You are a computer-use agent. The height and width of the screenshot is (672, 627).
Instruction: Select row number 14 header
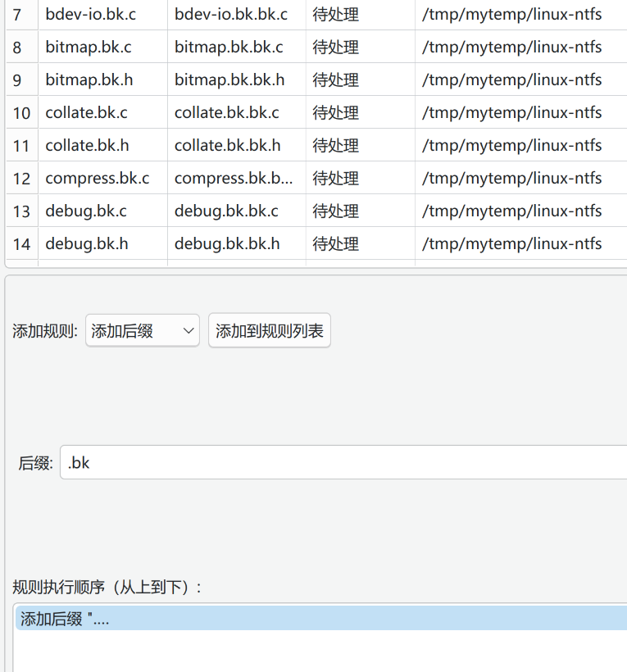[22, 243]
